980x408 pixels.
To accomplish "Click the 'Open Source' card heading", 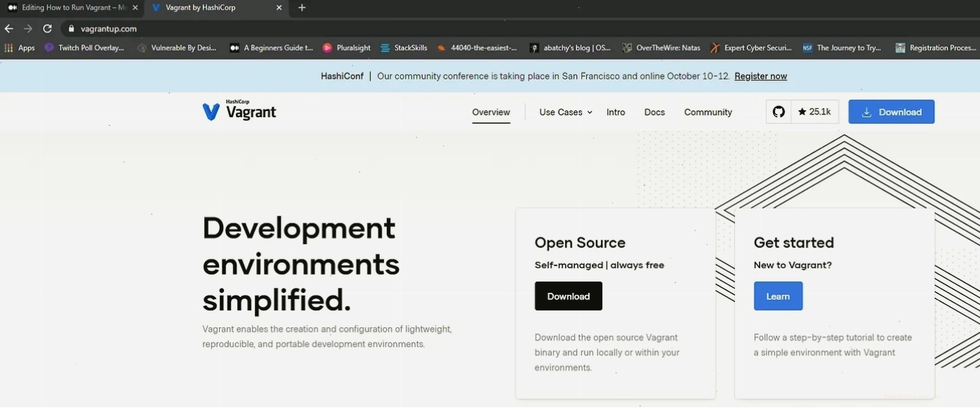I will (x=580, y=243).
